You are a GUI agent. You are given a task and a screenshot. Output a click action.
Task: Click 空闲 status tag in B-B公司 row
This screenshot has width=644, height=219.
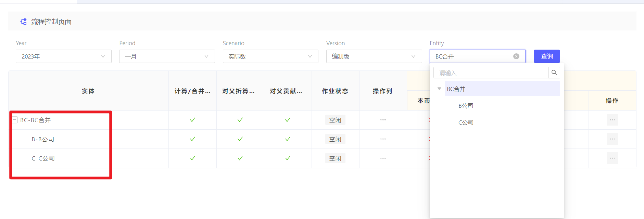click(x=335, y=139)
